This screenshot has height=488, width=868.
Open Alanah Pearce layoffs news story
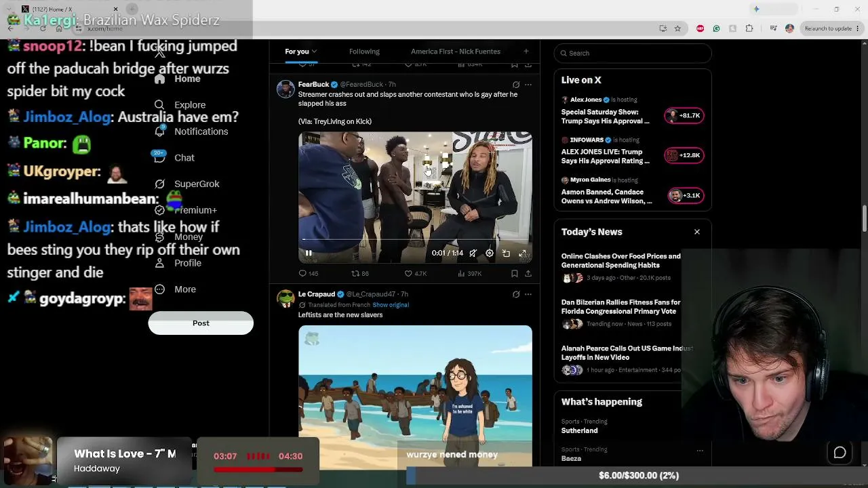tap(621, 359)
